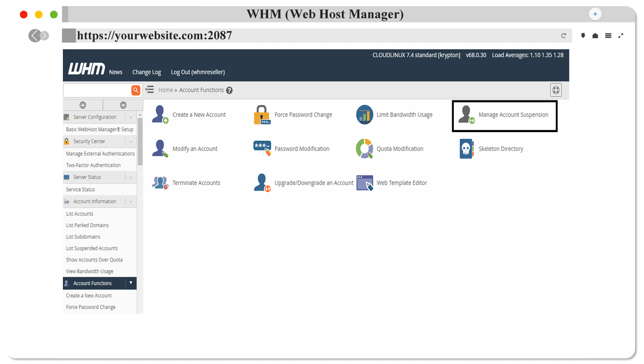Collapse the Server Configuration section chevron
This screenshot has width=644, height=364.
pyautogui.click(x=131, y=117)
